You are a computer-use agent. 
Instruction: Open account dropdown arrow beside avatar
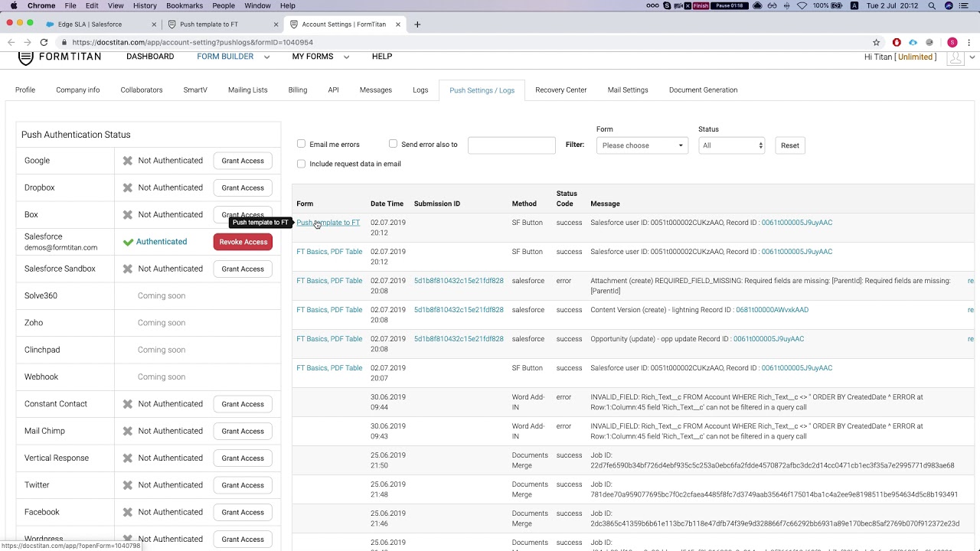click(x=972, y=57)
